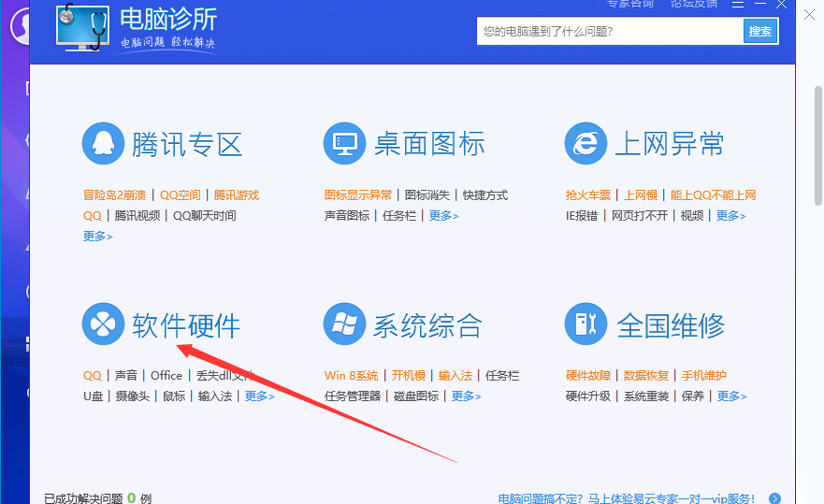Open the 全国维修 repair tools icon

tap(585, 324)
